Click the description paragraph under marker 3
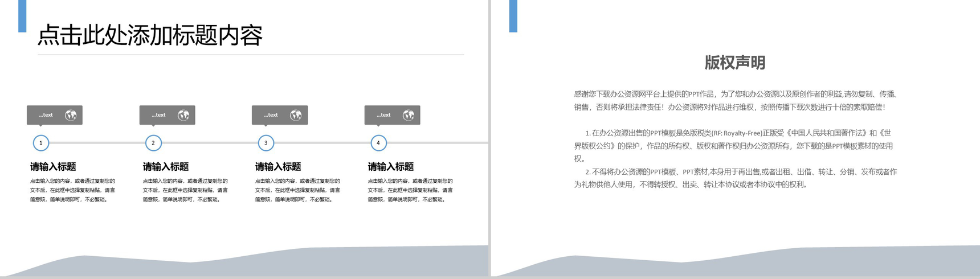Viewport: 980px width, 279px height. pos(297,190)
